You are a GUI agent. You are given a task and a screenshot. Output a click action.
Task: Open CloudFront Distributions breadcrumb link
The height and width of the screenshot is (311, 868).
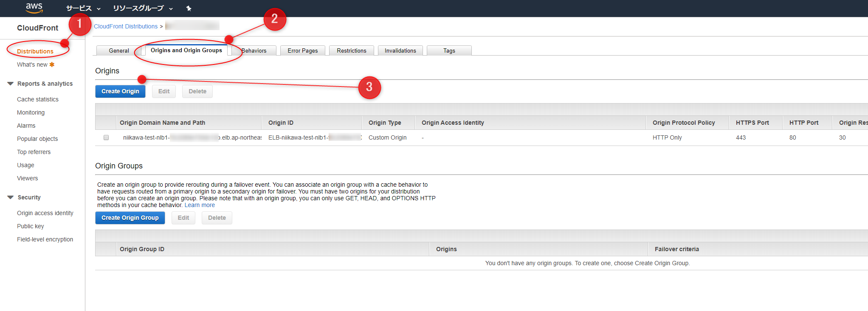tap(126, 26)
